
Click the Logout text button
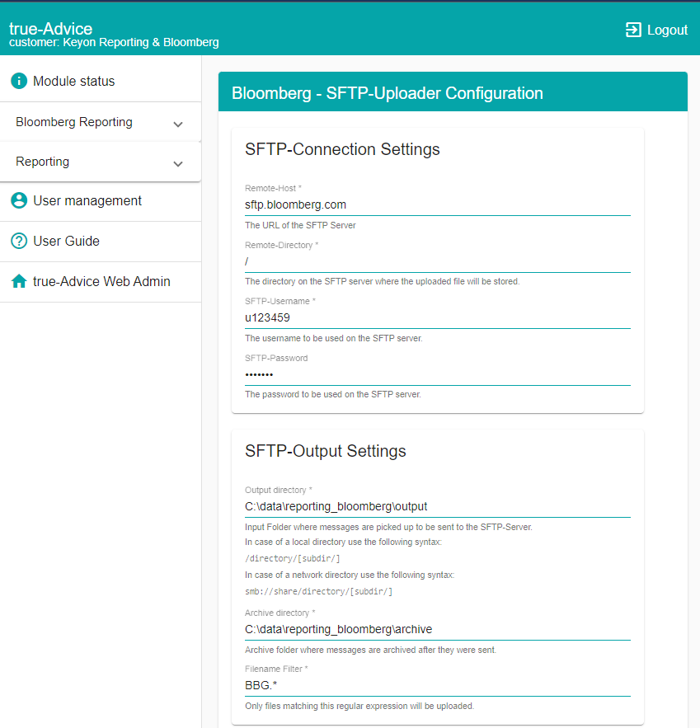tap(667, 30)
